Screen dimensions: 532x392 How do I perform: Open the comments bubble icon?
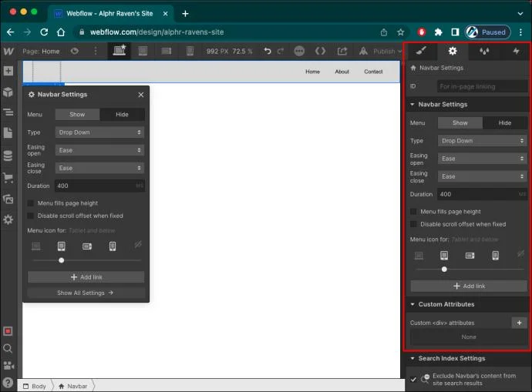[x=299, y=51]
